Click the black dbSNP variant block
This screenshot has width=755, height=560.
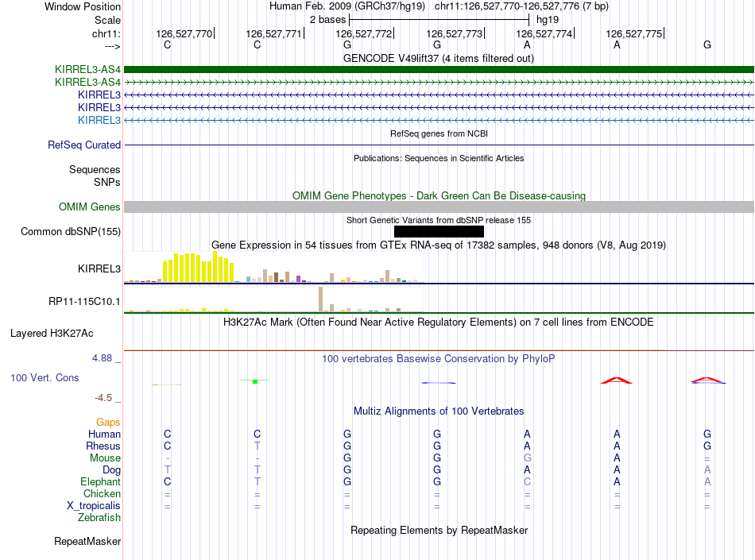point(439,231)
